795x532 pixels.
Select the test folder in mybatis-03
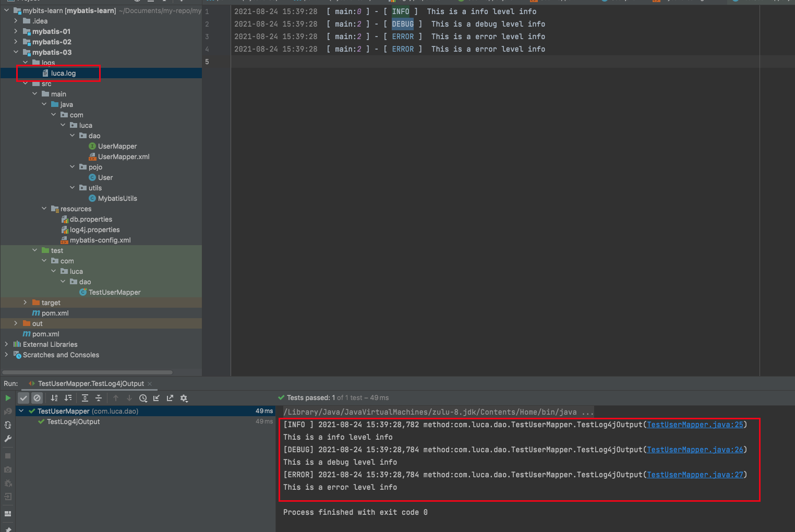click(x=57, y=250)
